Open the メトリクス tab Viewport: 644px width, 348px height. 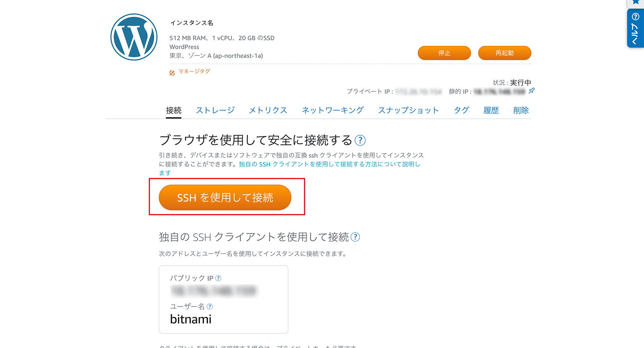268,110
